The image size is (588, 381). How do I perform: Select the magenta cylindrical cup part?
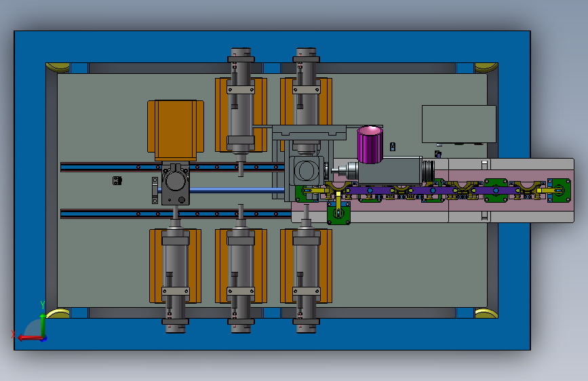coord(370,145)
